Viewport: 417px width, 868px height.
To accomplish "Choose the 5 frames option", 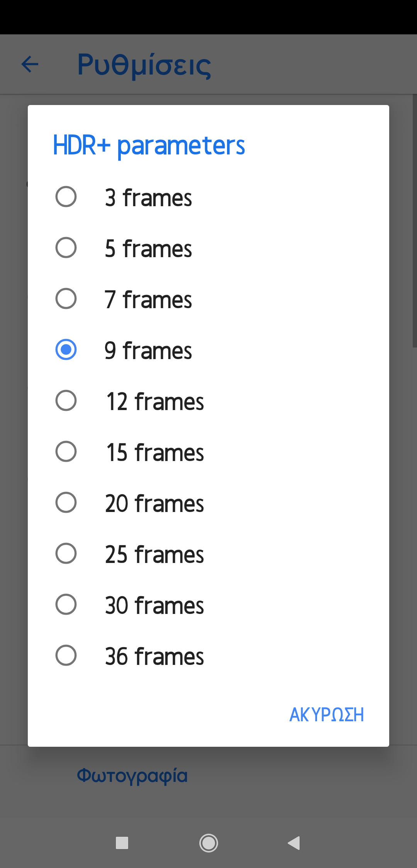I will 66,248.
